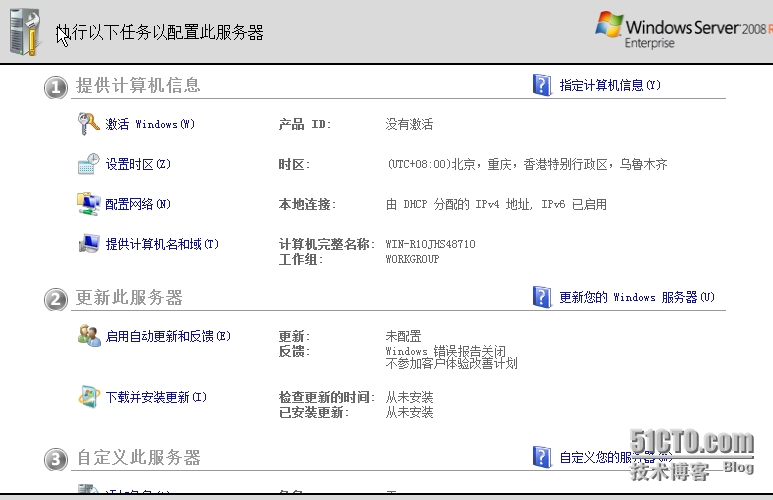Click the 本地连接: label

click(x=307, y=204)
